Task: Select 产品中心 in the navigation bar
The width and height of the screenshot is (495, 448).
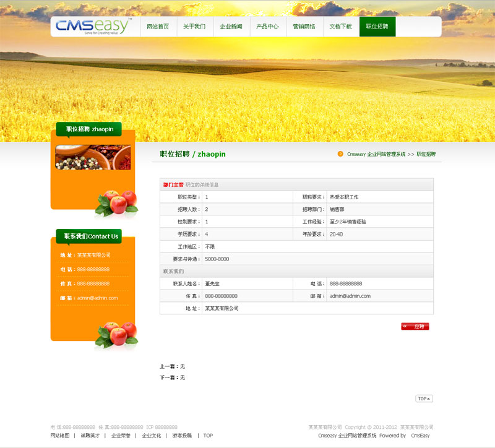Action: coord(267,27)
